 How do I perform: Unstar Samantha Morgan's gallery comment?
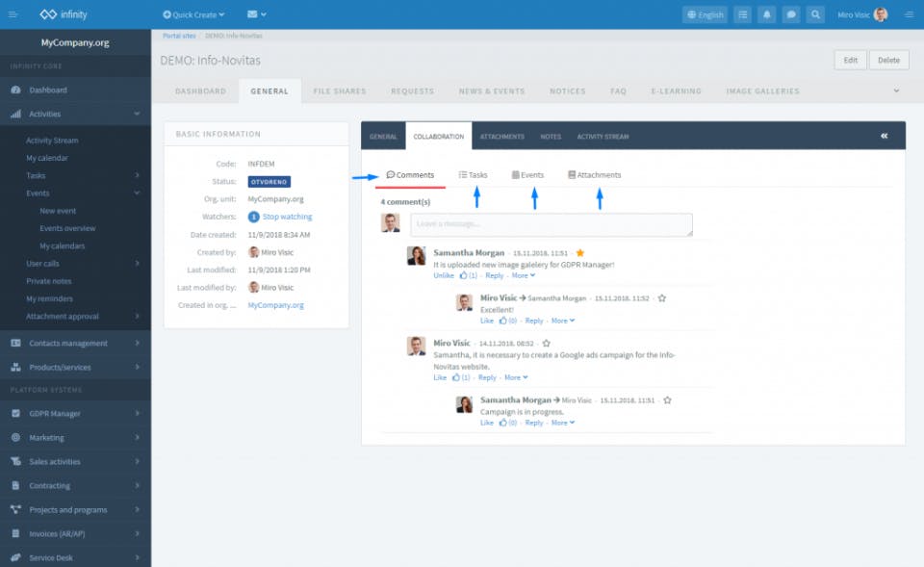[x=579, y=253]
